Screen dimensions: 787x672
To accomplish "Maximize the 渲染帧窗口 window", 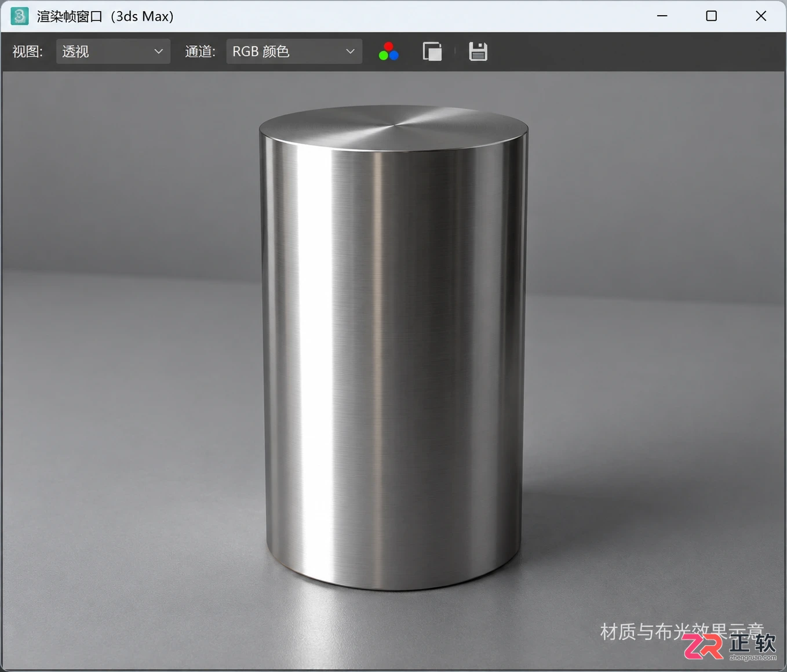I will (712, 16).
